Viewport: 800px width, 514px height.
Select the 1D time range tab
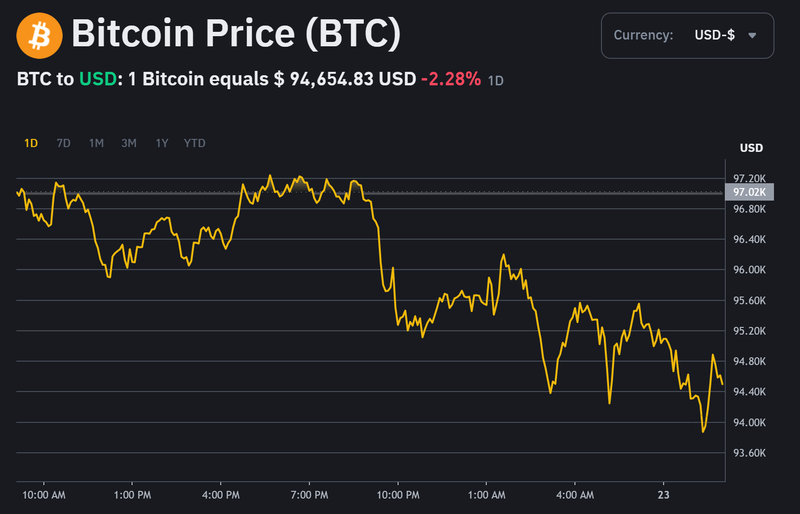coord(31,143)
